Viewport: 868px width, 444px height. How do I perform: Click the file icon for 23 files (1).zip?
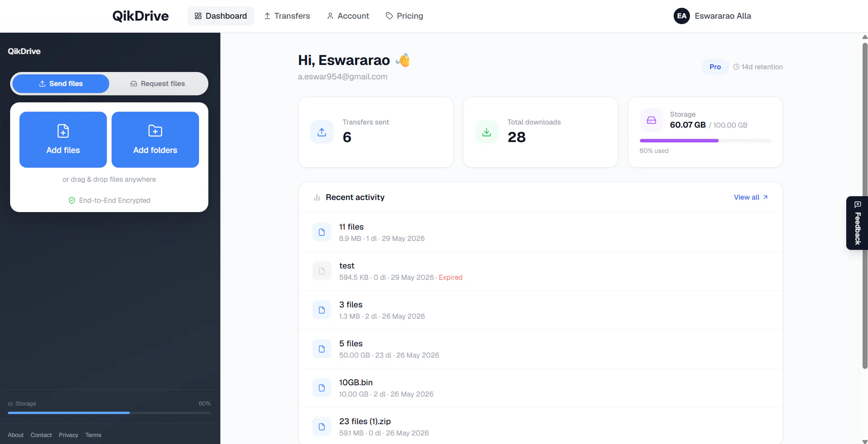(322, 427)
